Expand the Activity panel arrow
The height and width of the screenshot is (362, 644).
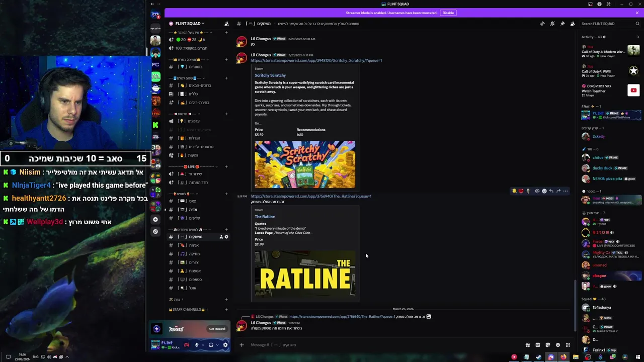pos(638,37)
